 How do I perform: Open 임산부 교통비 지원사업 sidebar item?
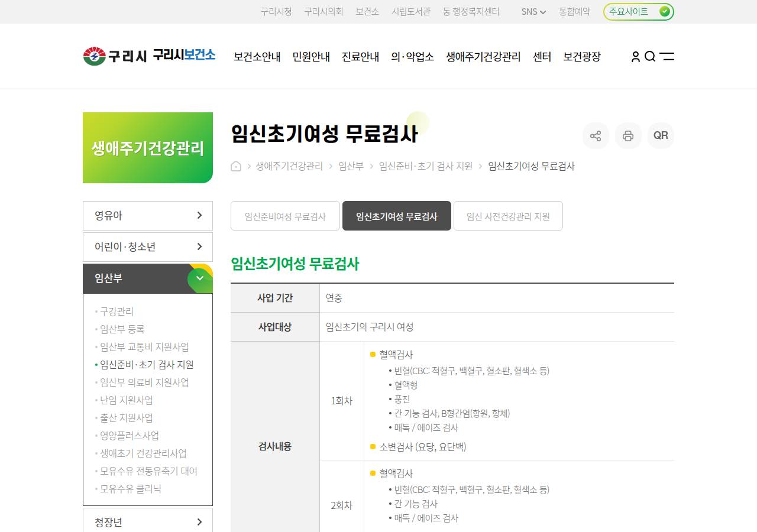(144, 347)
